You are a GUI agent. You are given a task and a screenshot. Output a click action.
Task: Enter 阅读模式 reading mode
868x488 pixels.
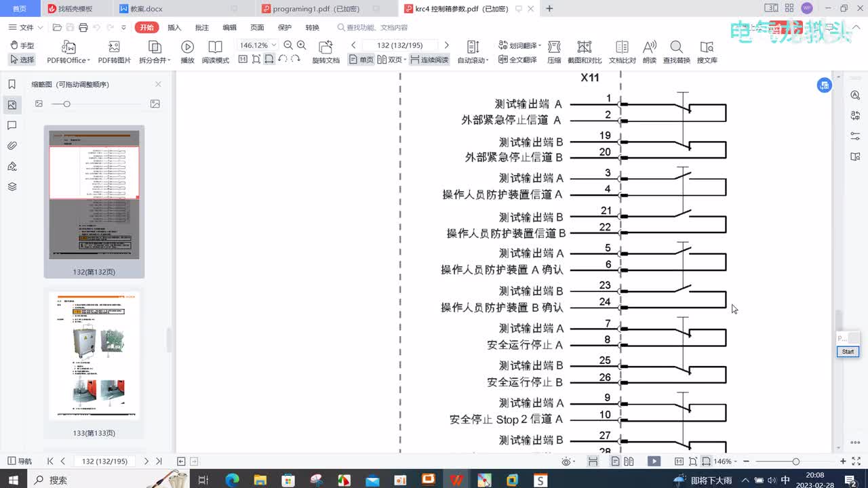[215, 52]
